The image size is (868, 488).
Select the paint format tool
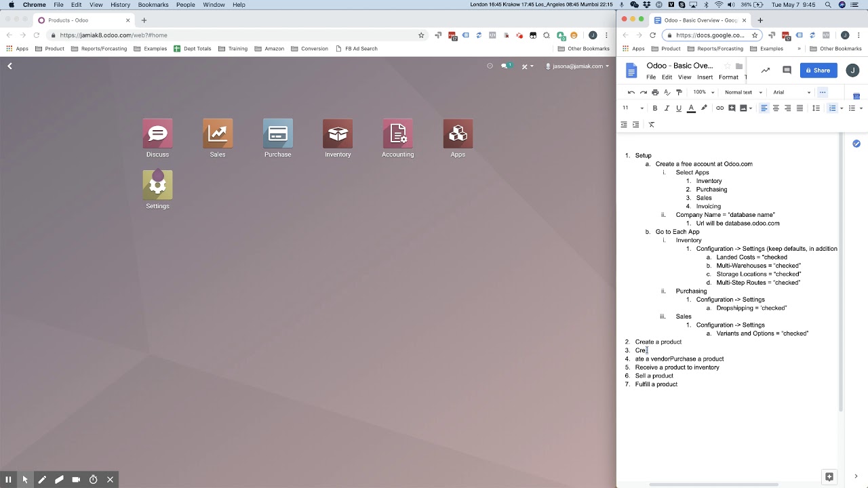679,92
